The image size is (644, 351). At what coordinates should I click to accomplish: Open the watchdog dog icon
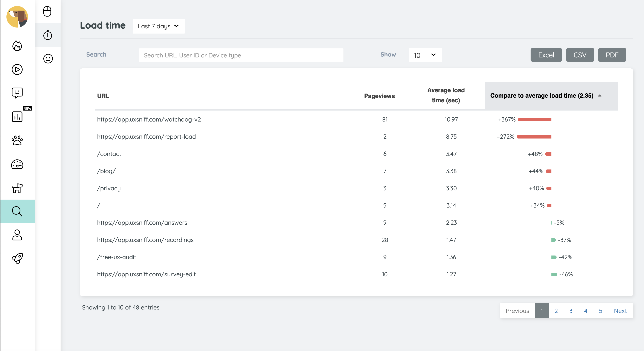[x=17, y=188]
